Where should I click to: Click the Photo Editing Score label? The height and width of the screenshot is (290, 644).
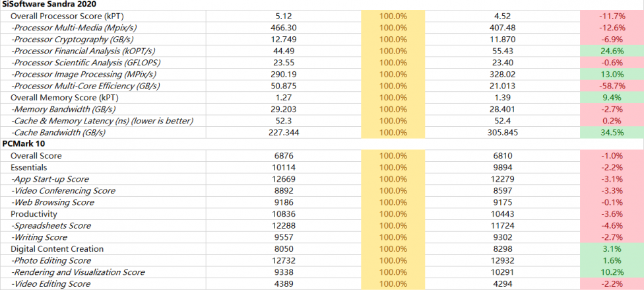pyautogui.click(x=51, y=261)
